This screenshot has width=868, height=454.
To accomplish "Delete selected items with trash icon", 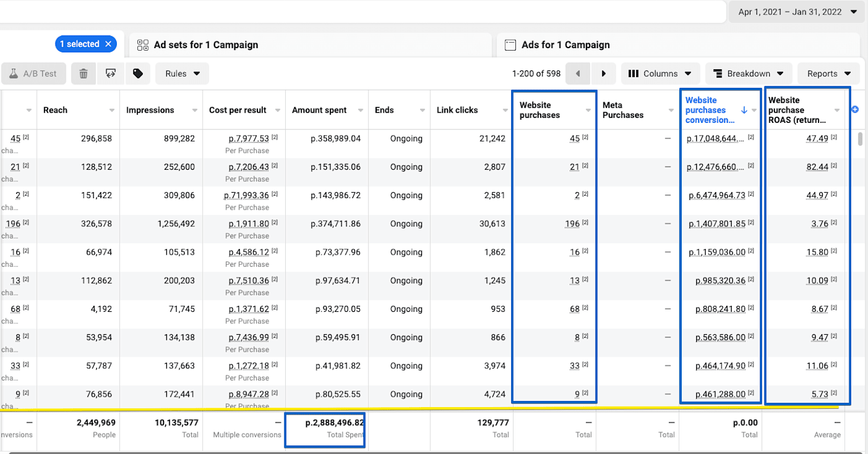I will coord(84,73).
